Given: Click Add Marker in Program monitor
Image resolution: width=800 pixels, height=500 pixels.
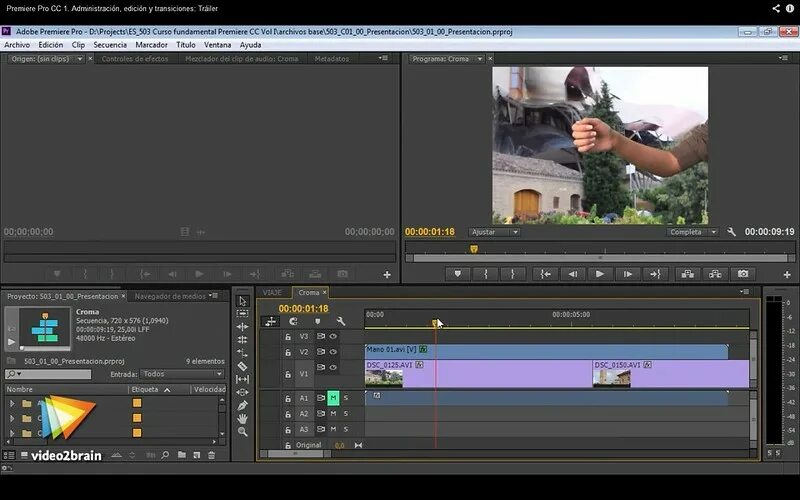Looking at the screenshot, I should (x=458, y=274).
